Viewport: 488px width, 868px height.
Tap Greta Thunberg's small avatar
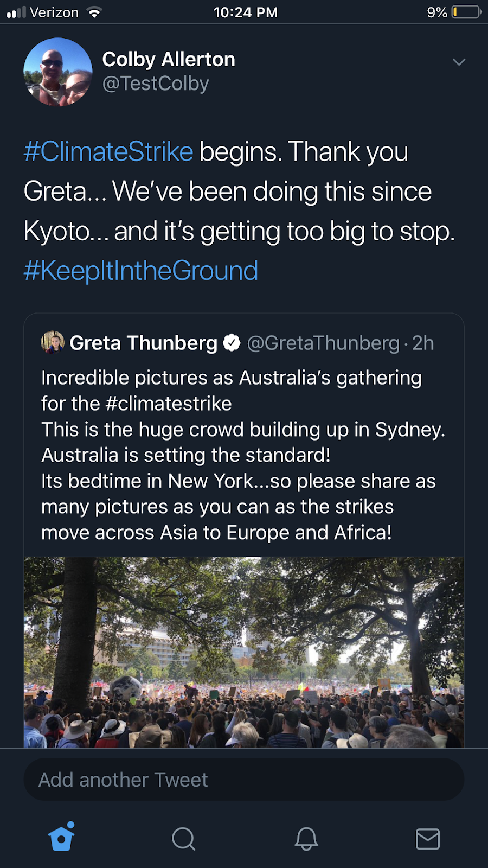53,342
